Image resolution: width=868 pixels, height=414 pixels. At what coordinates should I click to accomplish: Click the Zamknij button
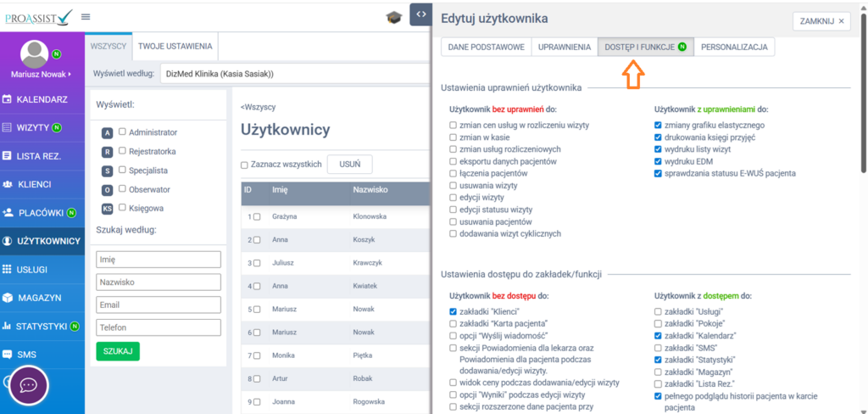[x=821, y=22]
